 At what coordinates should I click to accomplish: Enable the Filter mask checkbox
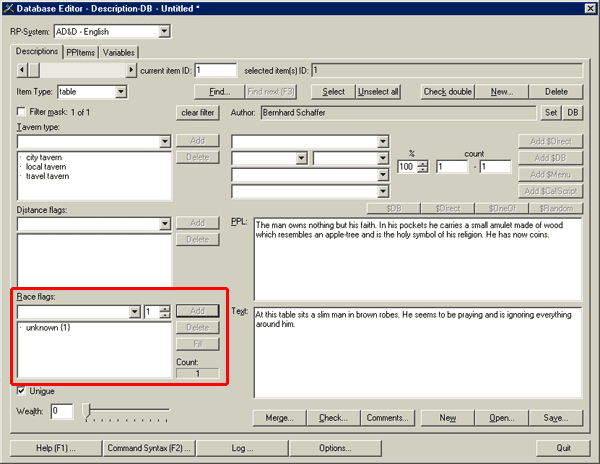(x=23, y=113)
